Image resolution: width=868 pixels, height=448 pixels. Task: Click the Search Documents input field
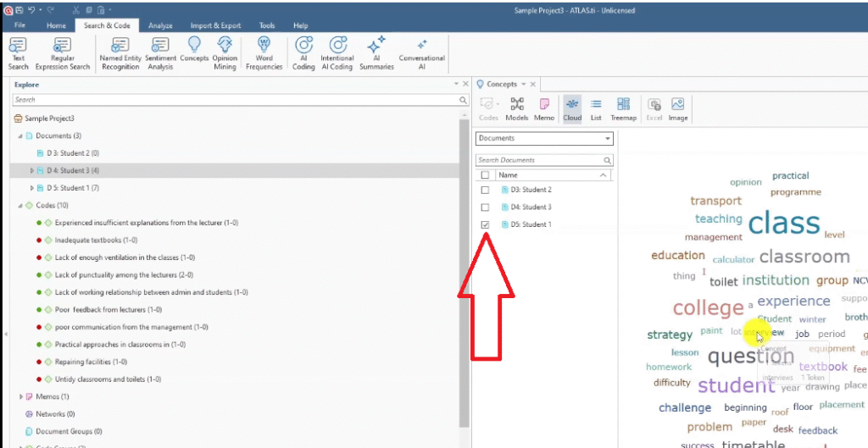pos(538,160)
